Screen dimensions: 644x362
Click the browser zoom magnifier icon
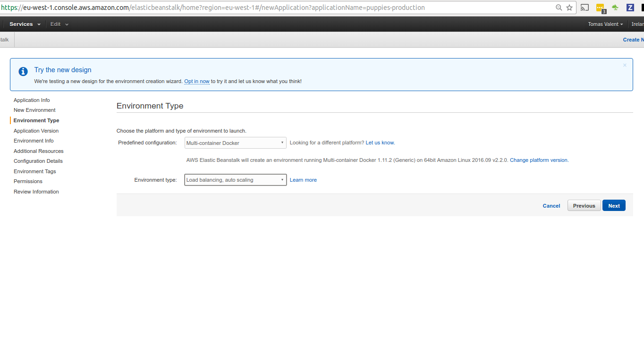point(559,8)
